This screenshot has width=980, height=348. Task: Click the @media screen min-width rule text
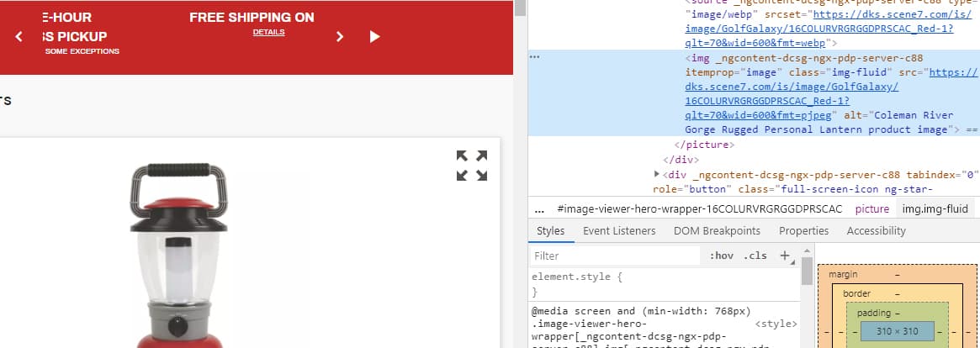point(641,311)
